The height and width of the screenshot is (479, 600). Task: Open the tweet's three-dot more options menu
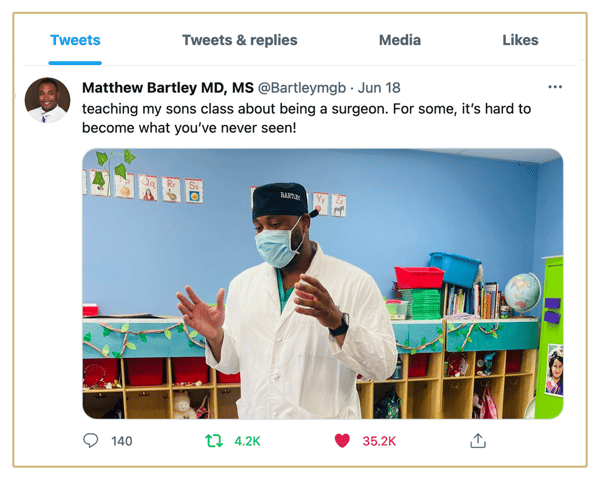[555, 87]
